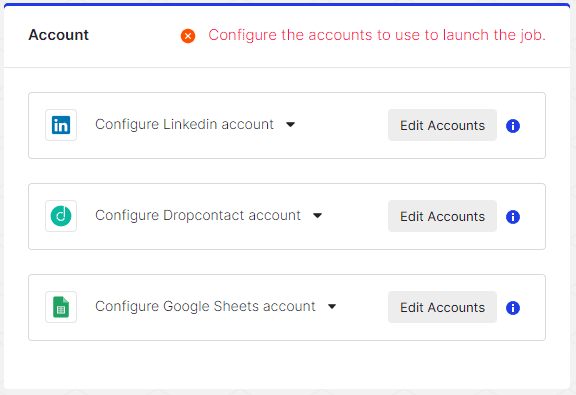
Task: Open info icon for Linkedin account
Action: coord(513,126)
